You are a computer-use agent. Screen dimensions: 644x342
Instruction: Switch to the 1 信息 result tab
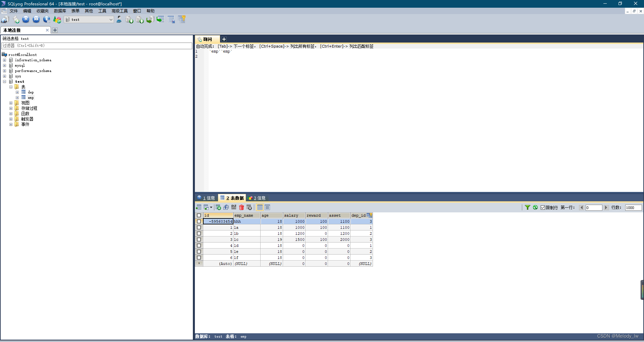(206, 198)
